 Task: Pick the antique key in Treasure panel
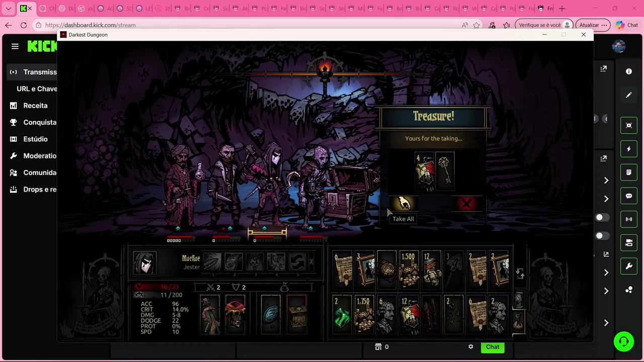pyautogui.click(x=444, y=171)
